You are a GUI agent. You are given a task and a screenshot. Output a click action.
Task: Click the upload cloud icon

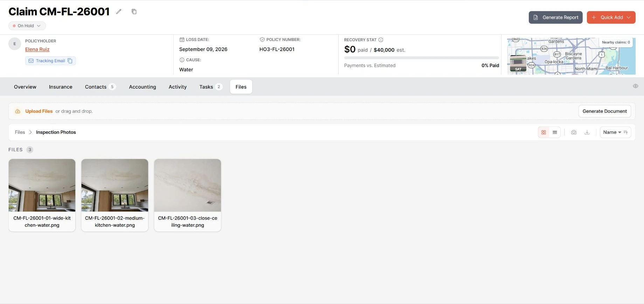coord(18,111)
